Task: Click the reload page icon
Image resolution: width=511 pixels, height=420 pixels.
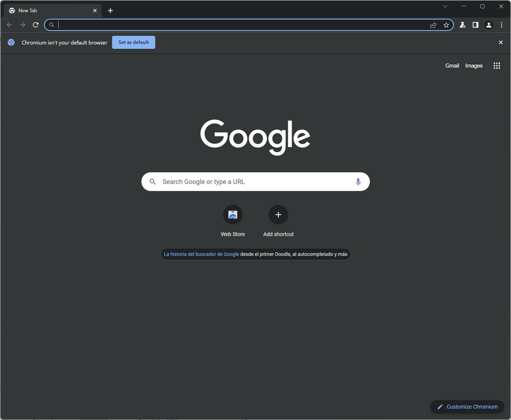Action: click(35, 25)
